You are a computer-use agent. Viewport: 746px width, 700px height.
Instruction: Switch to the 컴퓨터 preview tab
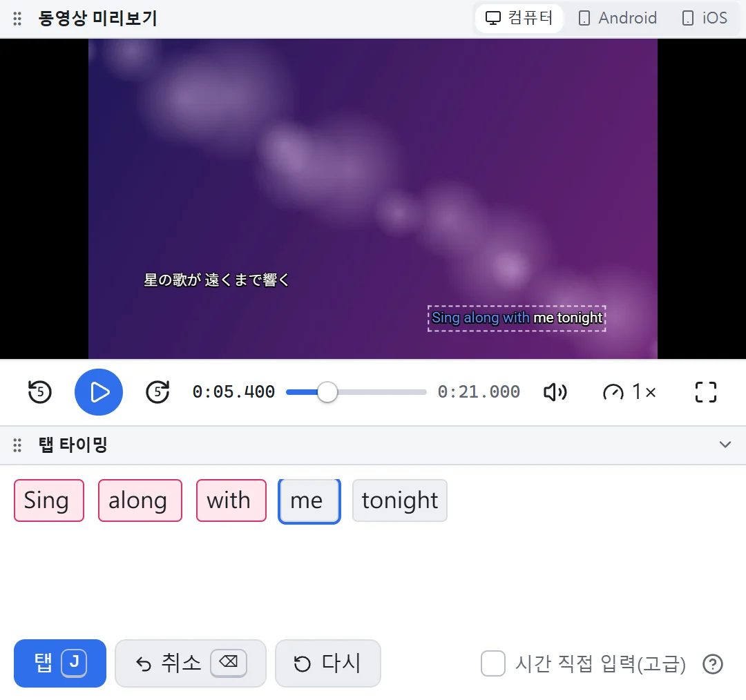tap(519, 18)
